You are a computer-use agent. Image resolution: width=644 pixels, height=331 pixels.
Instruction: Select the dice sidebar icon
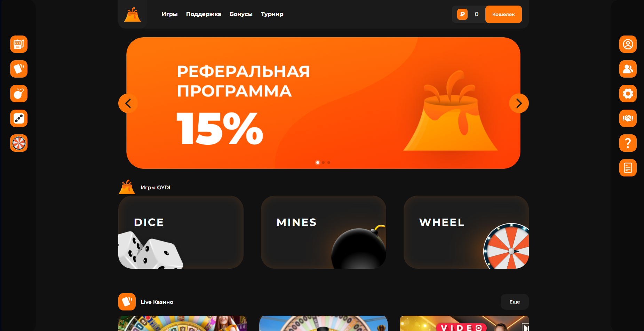coord(19,118)
